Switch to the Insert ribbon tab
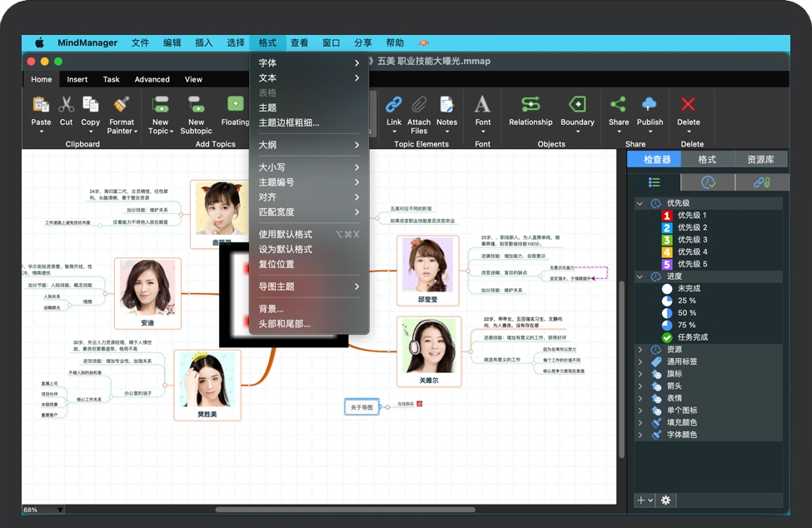The width and height of the screenshot is (812, 528). (x=77, y=80)
